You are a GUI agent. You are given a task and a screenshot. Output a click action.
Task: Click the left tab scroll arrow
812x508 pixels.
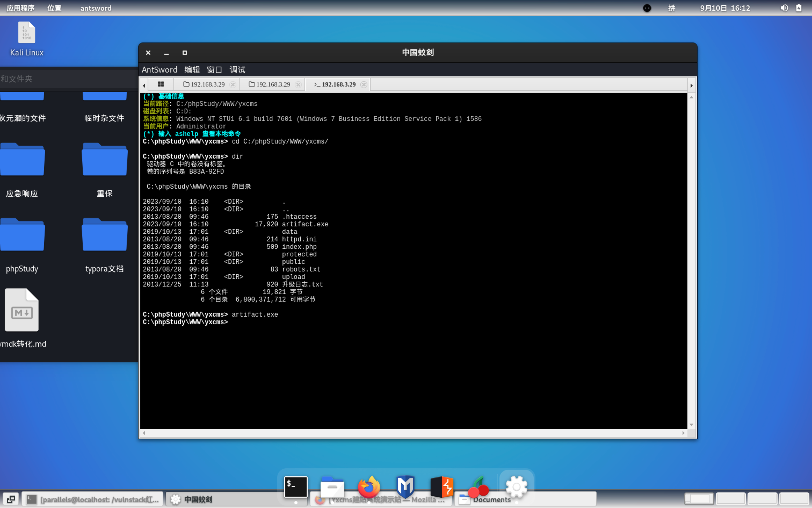tap(144, 85)
